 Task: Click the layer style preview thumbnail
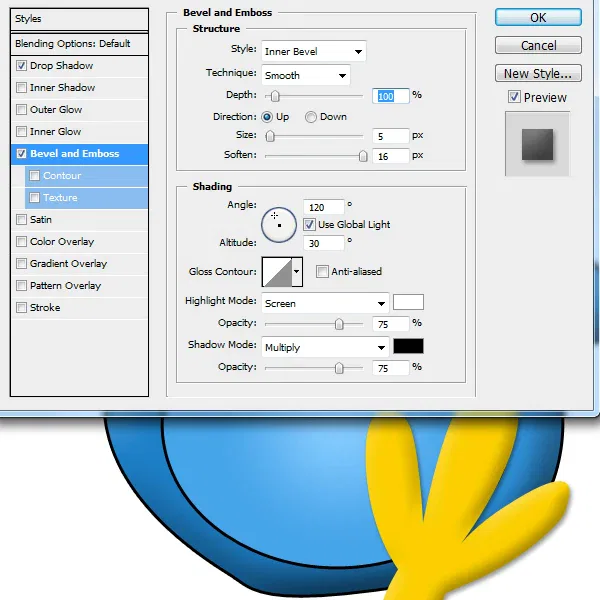[537, 144]
